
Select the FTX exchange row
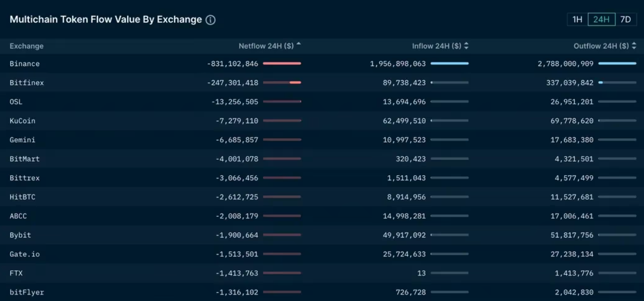tap(16, 273)
